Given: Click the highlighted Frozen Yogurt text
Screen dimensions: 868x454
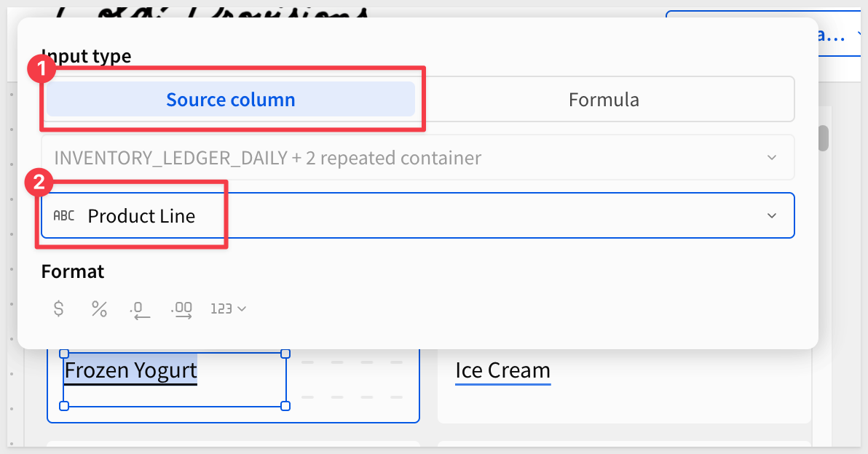Looking at the screenshot, I should pos(131,371).
